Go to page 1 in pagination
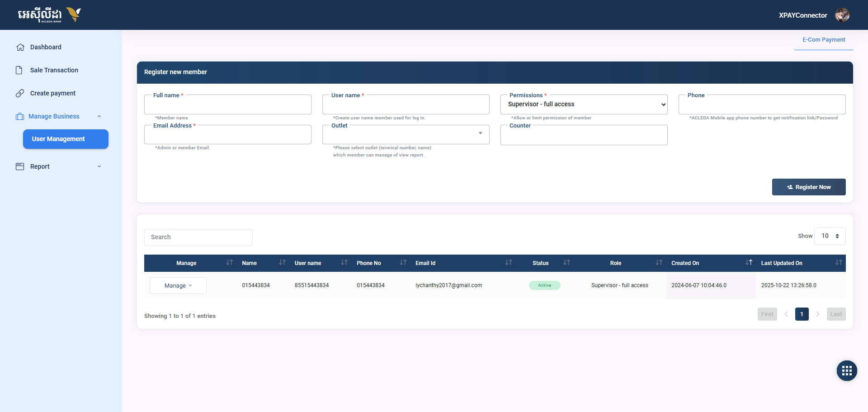Screen dimensions: 868x412 802,314
